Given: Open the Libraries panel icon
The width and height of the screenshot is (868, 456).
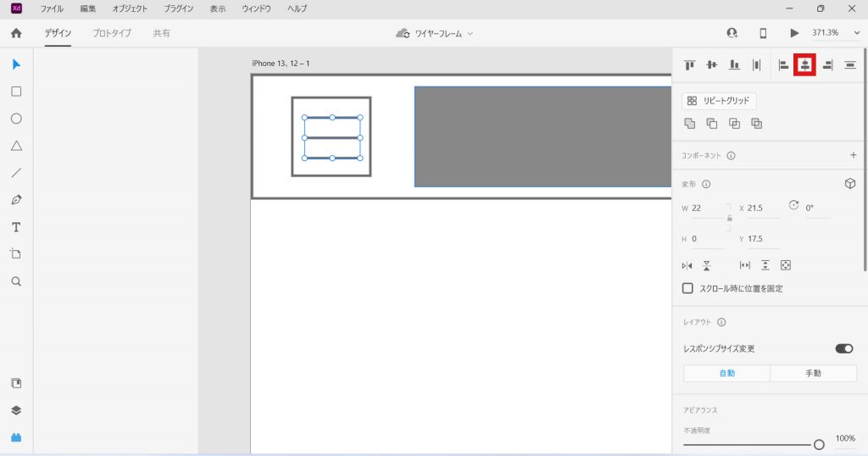Looking at the screenshot, I should point(17,383).
